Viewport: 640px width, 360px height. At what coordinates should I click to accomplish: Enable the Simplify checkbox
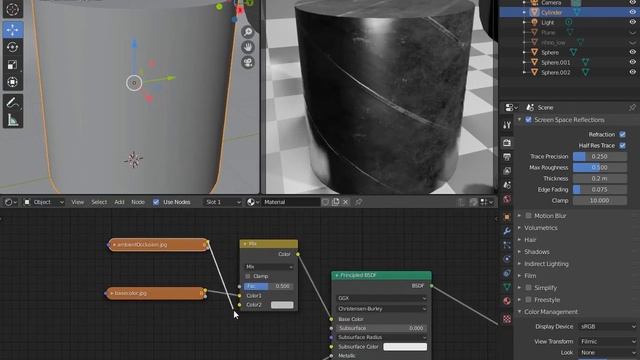coord(529,288)
